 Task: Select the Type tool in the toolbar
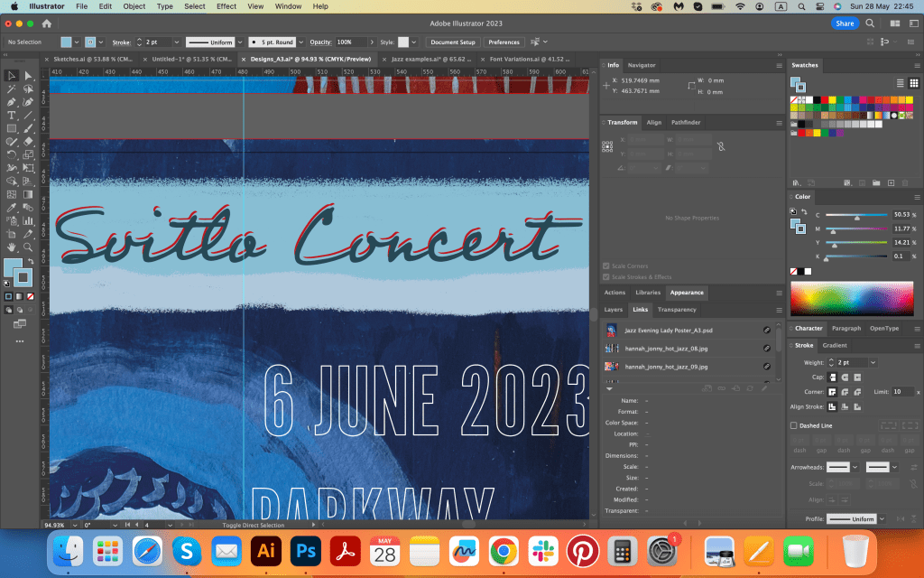(12, 116)
